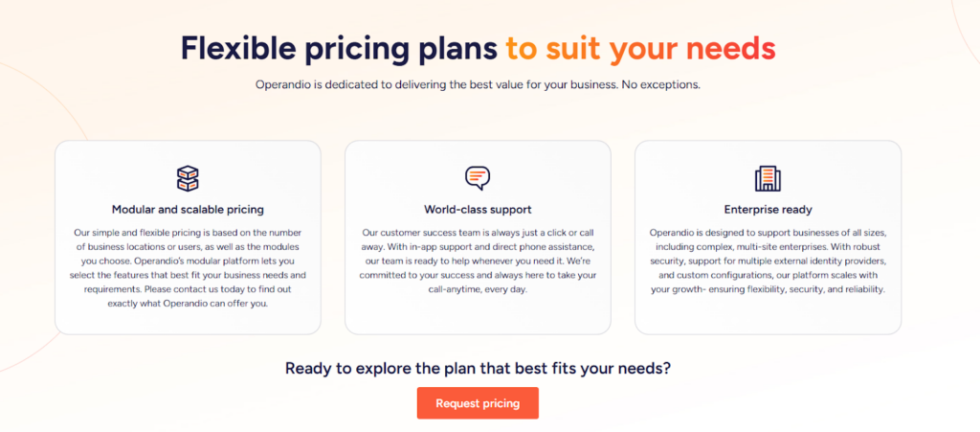This screenshot has height=432, width=980.
Task: Click the orange "to suit your needs" text
Action: [640, 47]
